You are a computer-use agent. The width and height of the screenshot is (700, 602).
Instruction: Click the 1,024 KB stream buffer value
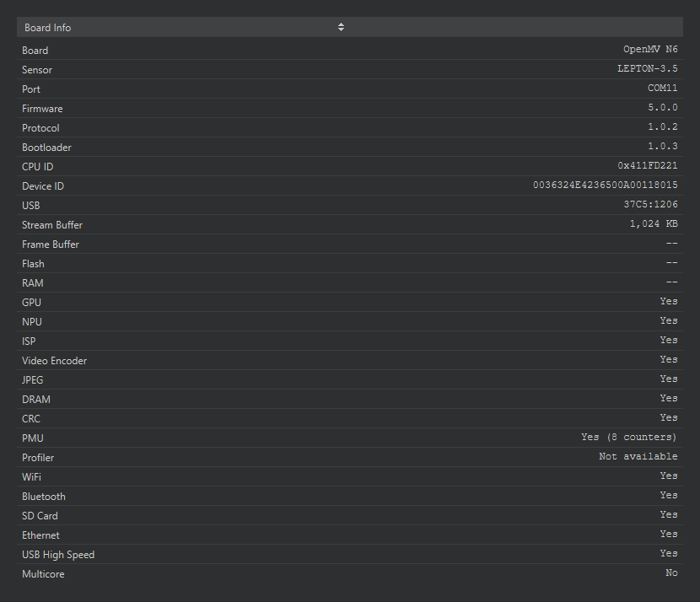654,224
